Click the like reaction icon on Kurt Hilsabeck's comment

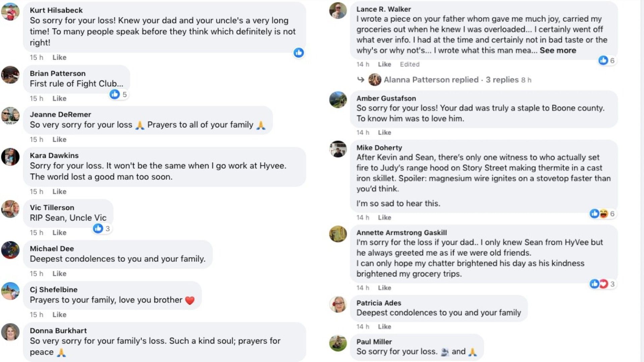tap(299, 53)
